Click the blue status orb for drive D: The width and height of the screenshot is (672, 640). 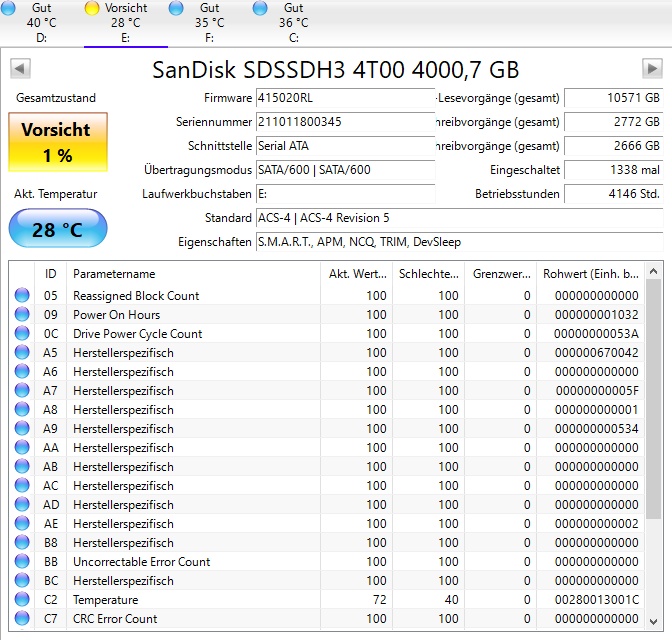point(8,8)
